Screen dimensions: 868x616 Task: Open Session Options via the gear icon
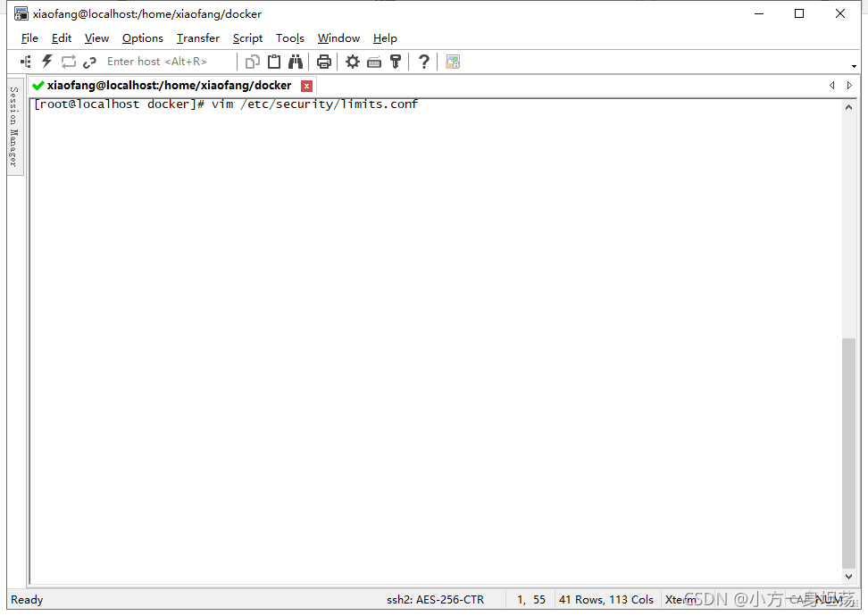pos(352,62)
